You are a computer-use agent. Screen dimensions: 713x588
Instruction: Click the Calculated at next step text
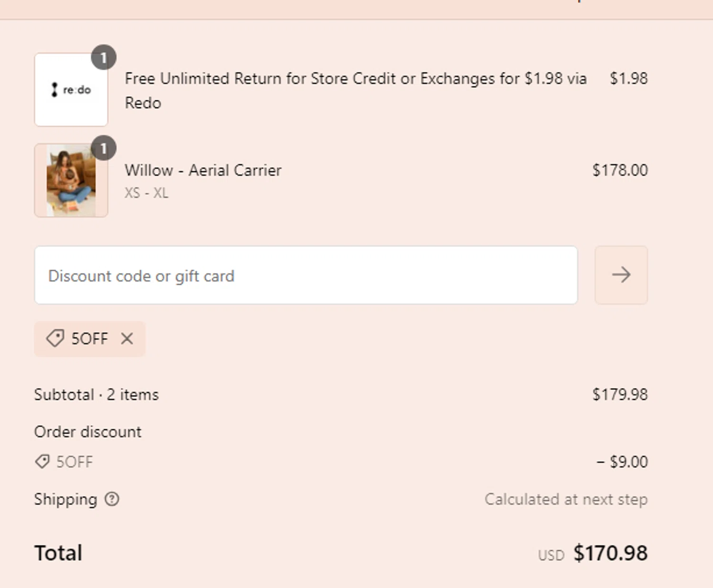pos(566,499)
